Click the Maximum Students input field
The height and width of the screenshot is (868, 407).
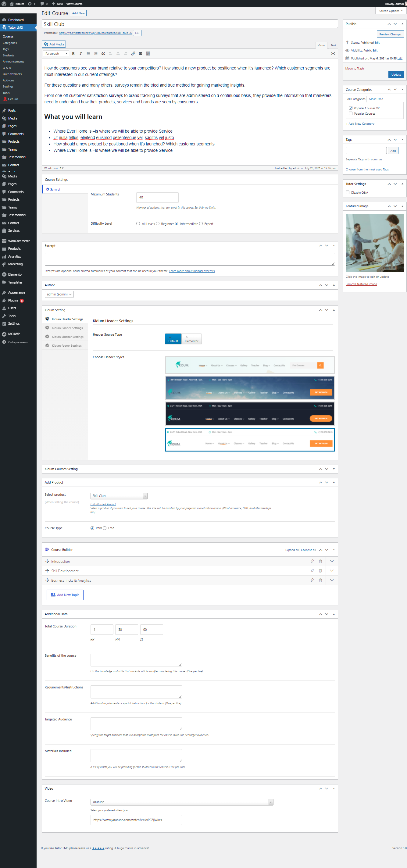tap(157, 198)
